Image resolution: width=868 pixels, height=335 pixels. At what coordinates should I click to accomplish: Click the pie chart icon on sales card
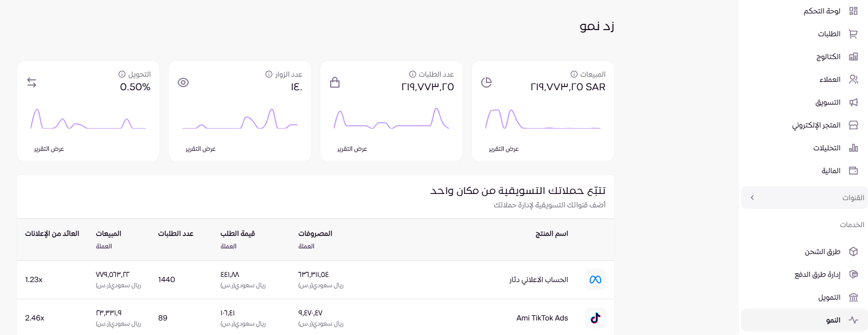(486, 82)
